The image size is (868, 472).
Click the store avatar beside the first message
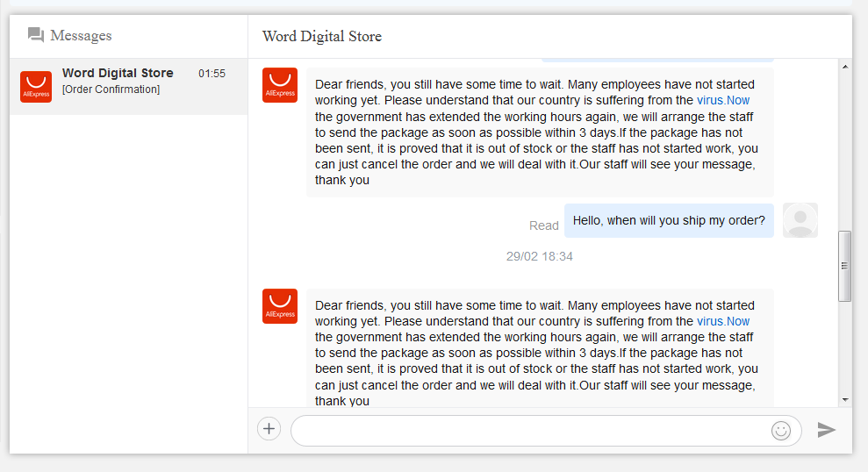tap(280, 85)
